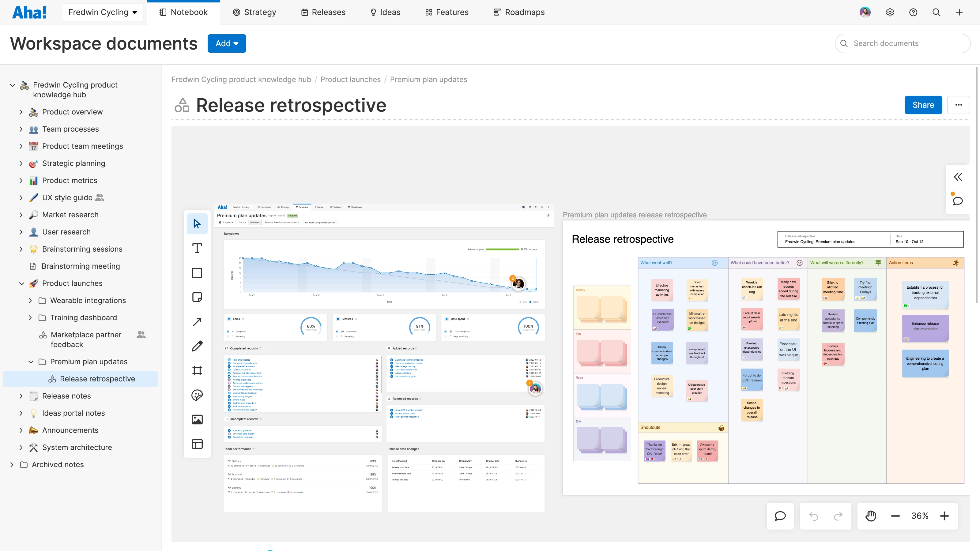
Task: Open the Fredwin Cycling workspace dropdown
Action: tap(103, 12)
